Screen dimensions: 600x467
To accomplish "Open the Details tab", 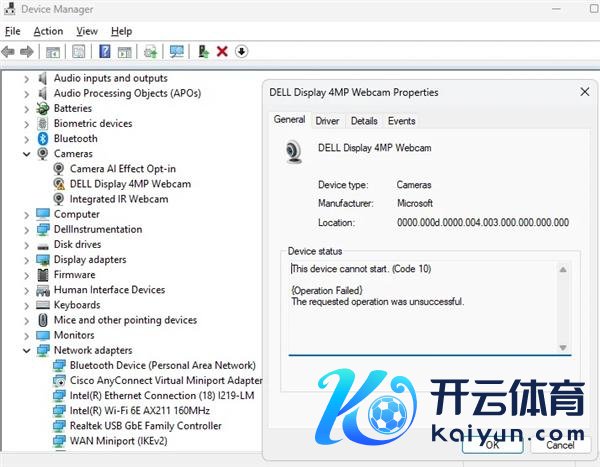I will (364, 121).
